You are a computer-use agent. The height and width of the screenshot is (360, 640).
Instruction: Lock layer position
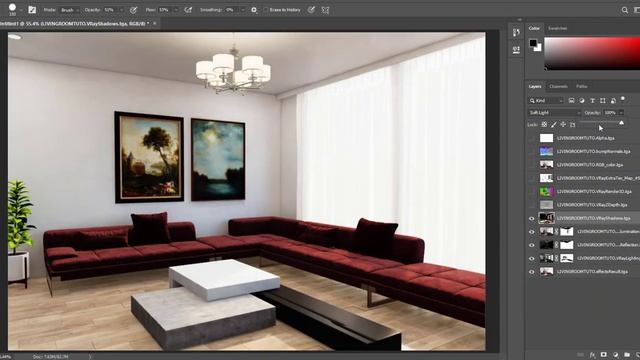pos(563,124)
